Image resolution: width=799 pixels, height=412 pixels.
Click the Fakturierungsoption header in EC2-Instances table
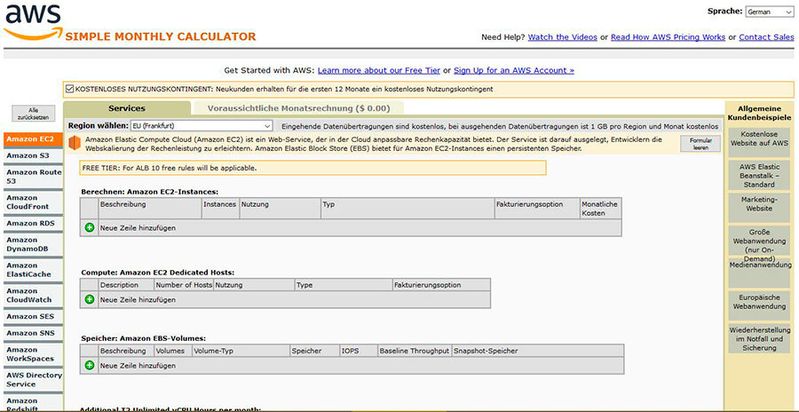coord(537,208)
